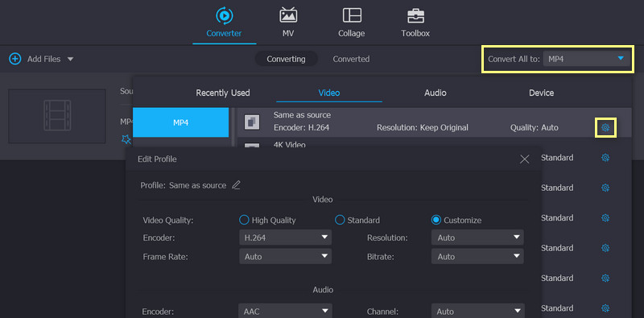Click the Same as source format icon
Image resolution: width=644 pixels, height=318 pixels.
pos(252,122)
